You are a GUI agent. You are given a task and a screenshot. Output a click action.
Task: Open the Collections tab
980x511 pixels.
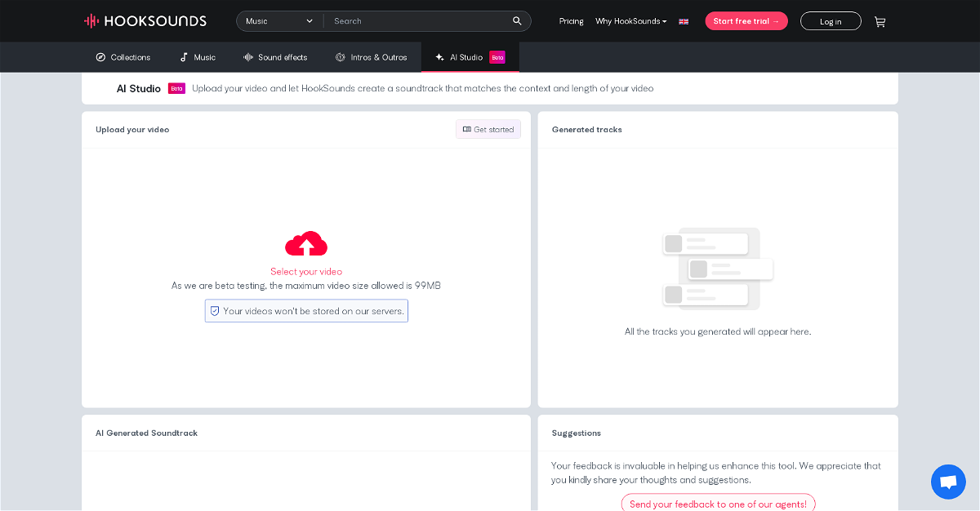pyautogui.click(x=123, y=57)
